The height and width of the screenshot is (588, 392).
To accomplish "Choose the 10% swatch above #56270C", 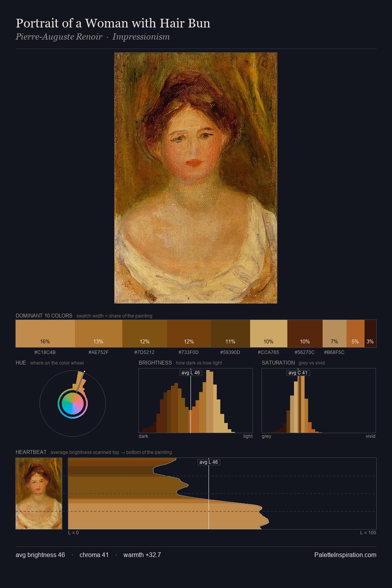I will pos(305,334).
